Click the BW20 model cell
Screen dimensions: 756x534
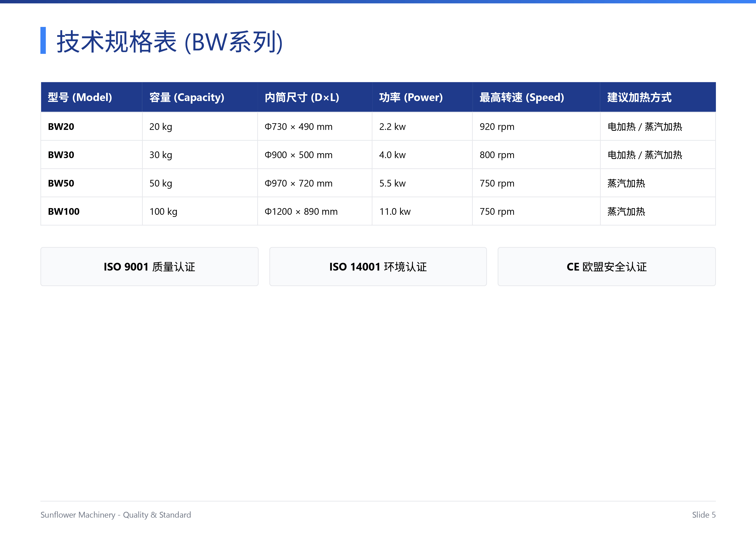(x=92, y=126)
